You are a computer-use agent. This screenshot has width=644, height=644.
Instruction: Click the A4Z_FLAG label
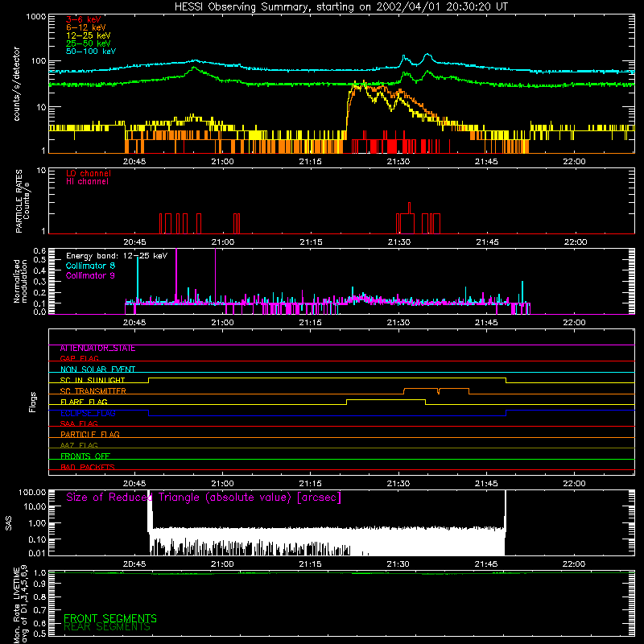(79, 445)
